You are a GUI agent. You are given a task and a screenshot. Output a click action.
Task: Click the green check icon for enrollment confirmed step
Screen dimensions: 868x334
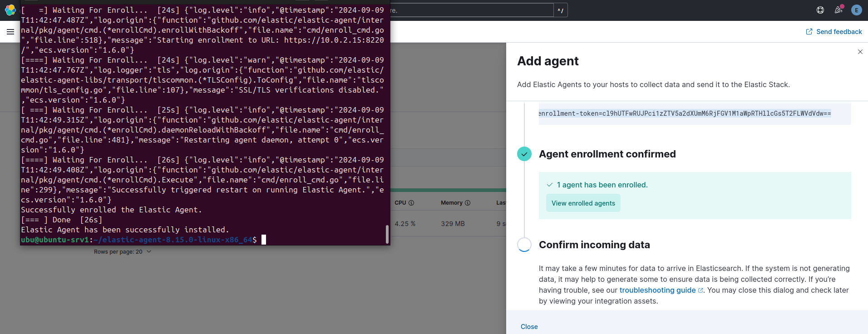click(524, 154)
